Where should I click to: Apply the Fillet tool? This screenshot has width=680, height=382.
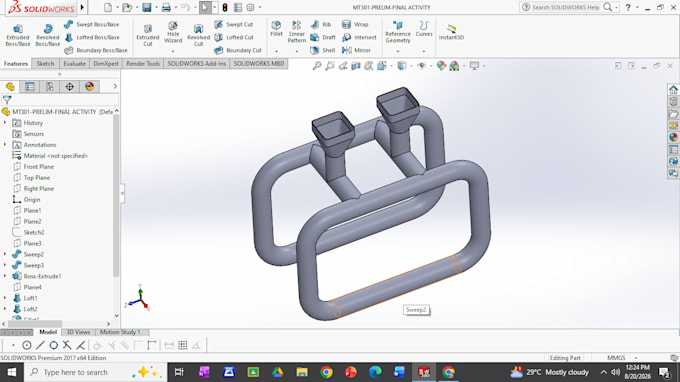pyautogui.click(x=276, y=29)
